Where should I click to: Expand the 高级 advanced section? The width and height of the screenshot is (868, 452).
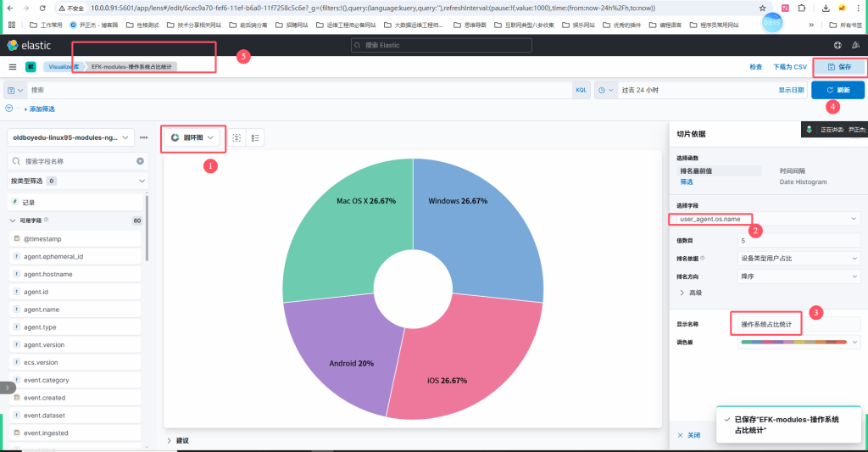(x=691, y=293)
